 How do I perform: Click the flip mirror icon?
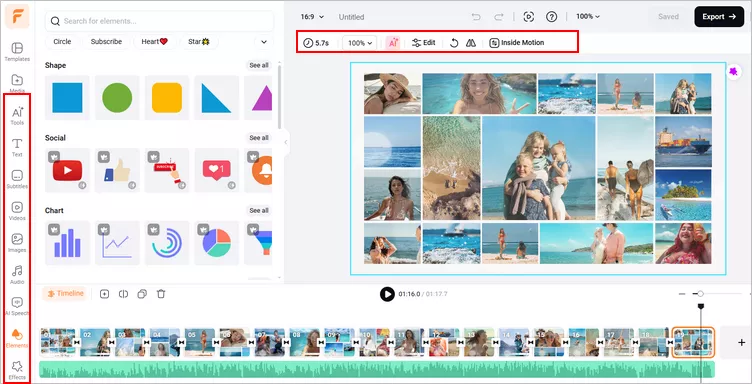point(470,43)
